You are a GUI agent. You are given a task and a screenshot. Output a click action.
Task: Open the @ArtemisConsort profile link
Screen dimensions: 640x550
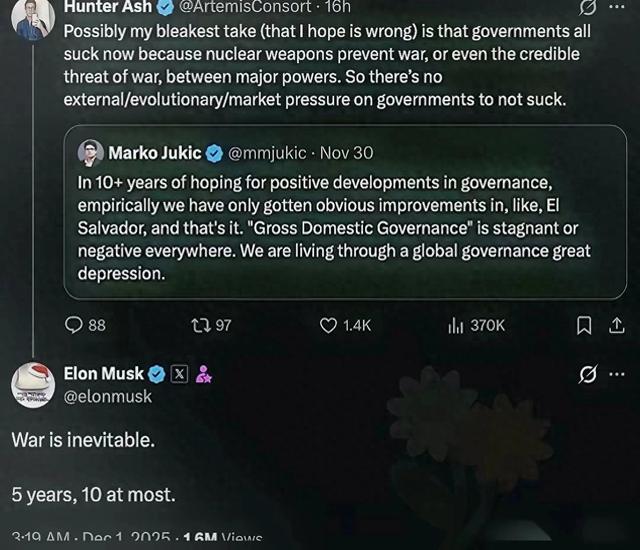(x=244, y=7)
